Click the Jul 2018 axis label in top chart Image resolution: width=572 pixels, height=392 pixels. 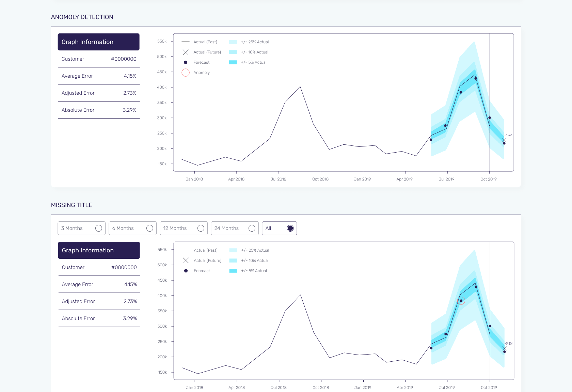278,179
